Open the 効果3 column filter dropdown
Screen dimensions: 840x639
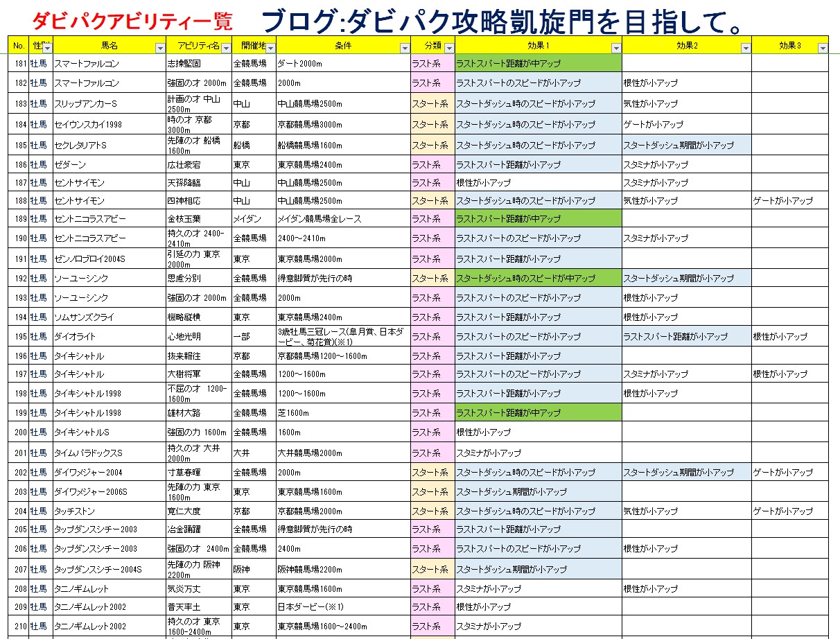[x=823, y=48]
